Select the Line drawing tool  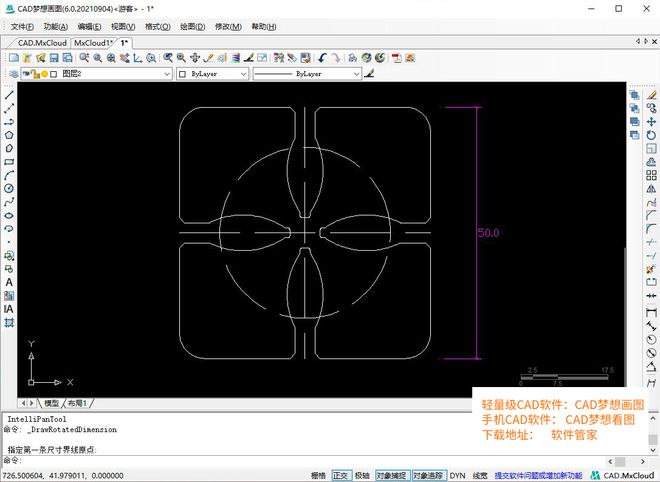[9, 95]
